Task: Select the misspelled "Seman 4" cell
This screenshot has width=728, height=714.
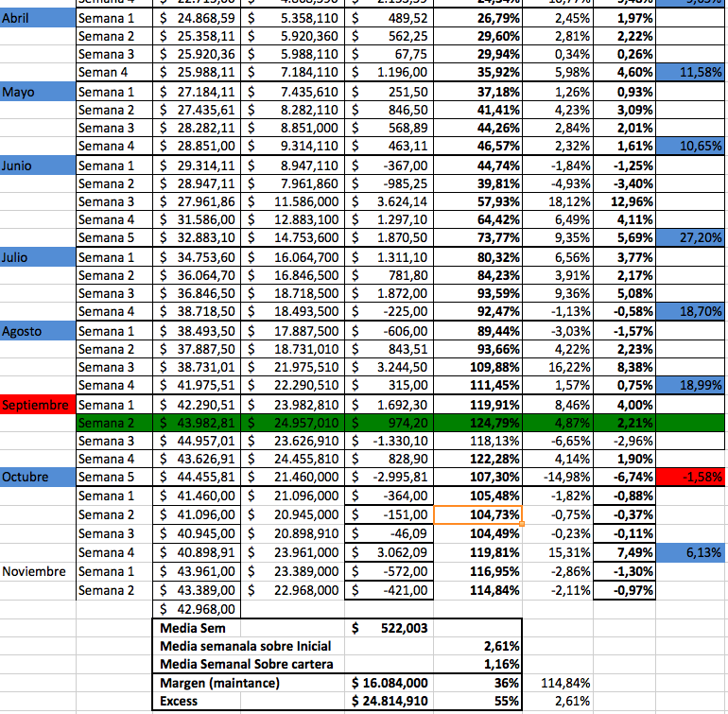Action: (x=114, y=73)
